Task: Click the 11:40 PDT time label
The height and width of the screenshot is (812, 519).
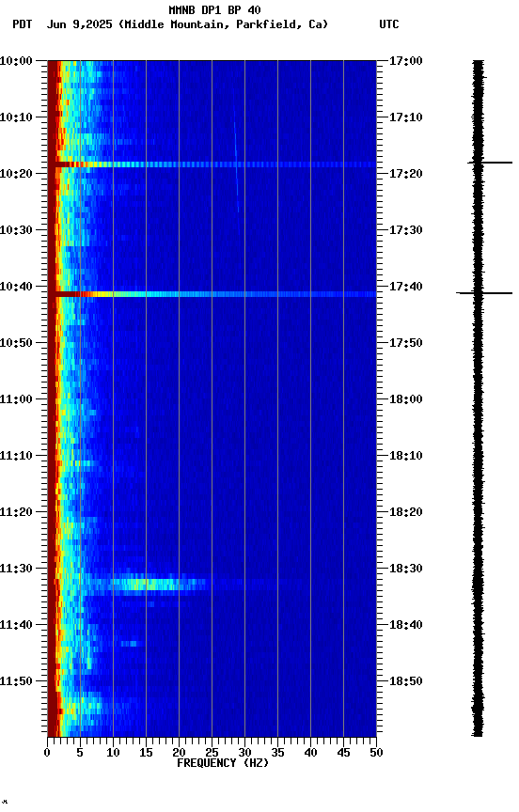Action: point(16,625)
